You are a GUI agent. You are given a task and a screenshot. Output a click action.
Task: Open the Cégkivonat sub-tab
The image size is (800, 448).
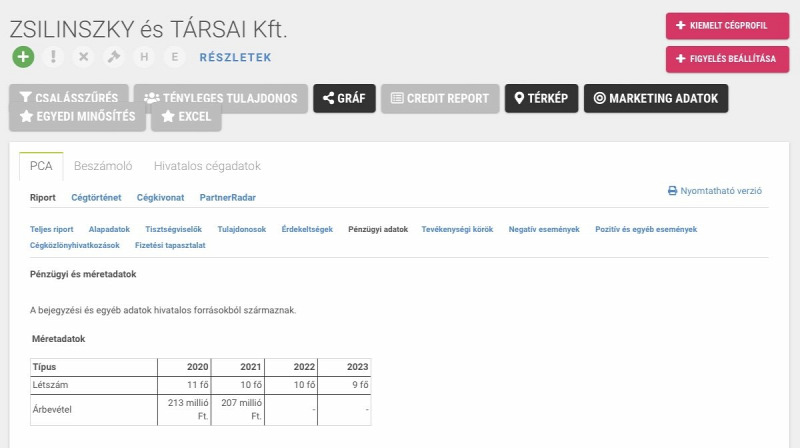(x=160, y=197)
